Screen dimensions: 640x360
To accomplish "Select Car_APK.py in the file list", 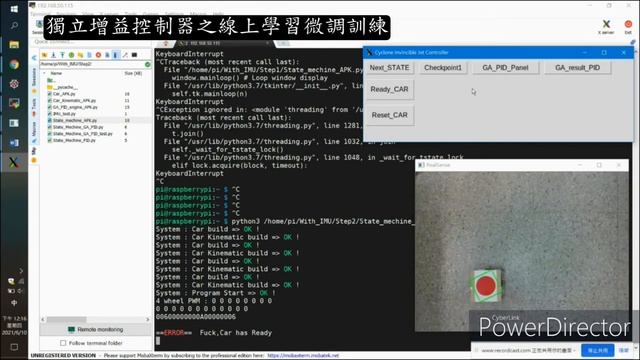I will tap(61, 94).
